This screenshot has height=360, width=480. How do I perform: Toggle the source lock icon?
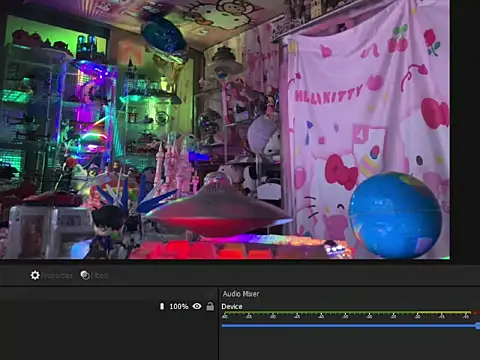coord(210,306)
